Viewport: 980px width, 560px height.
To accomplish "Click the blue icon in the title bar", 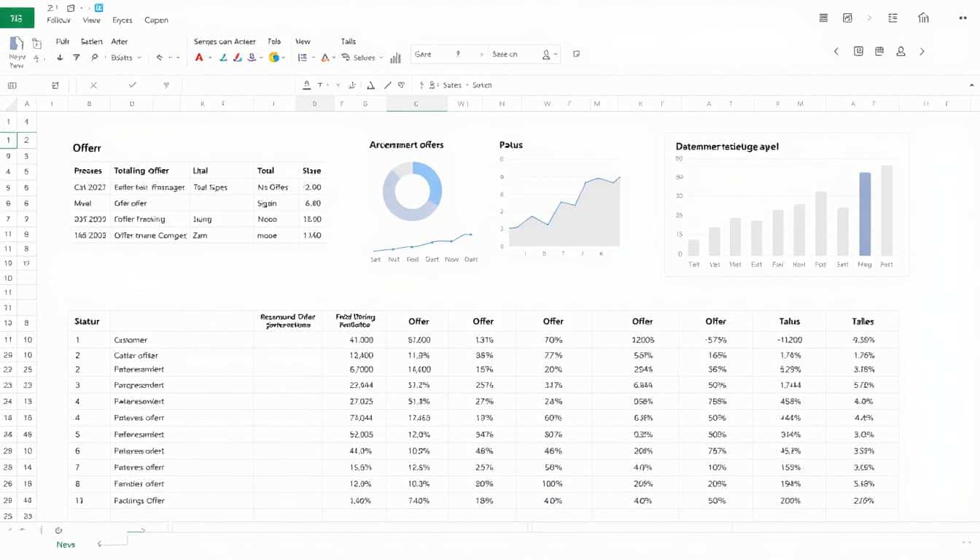I will point(98,7).
